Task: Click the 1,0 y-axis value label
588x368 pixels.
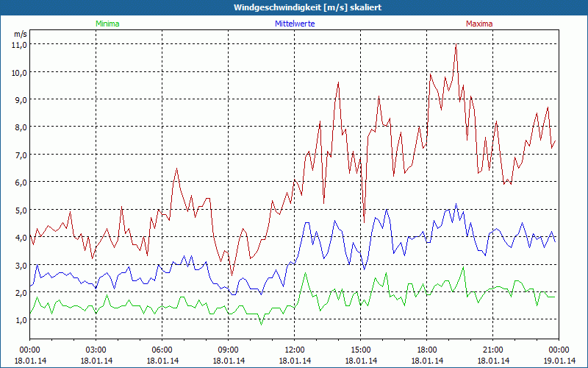Action: pos(18,320)
